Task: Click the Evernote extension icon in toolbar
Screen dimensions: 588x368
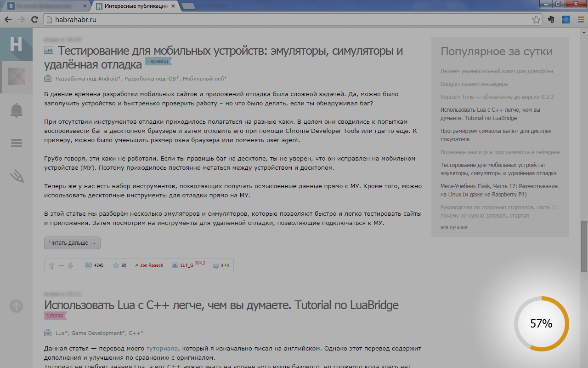Action: [551, 19]
